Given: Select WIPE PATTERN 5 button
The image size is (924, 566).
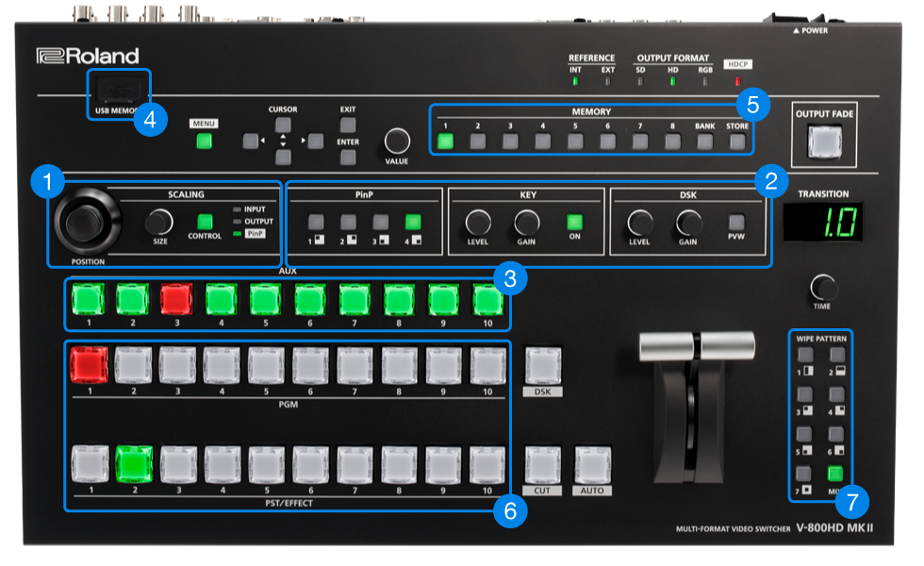Looking at the screenshot, I should 803,434.
